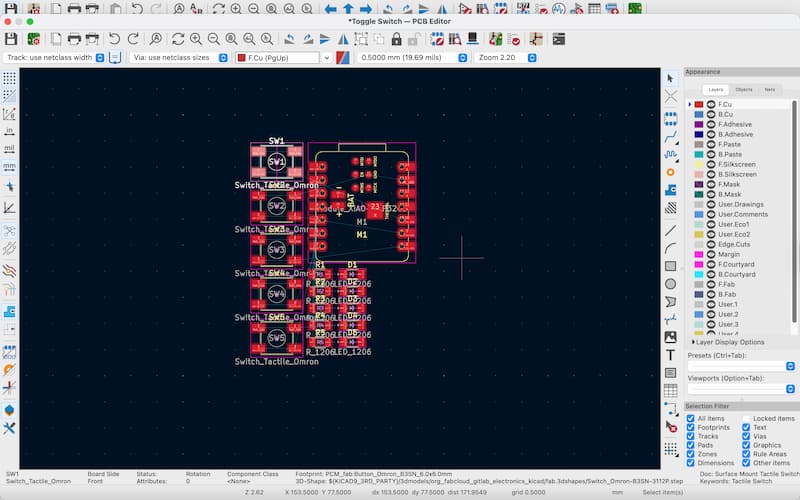The width and height of the screenshot is (800, 500).
Task: Pick the Add text tool
Action: (x=670, y=355)
